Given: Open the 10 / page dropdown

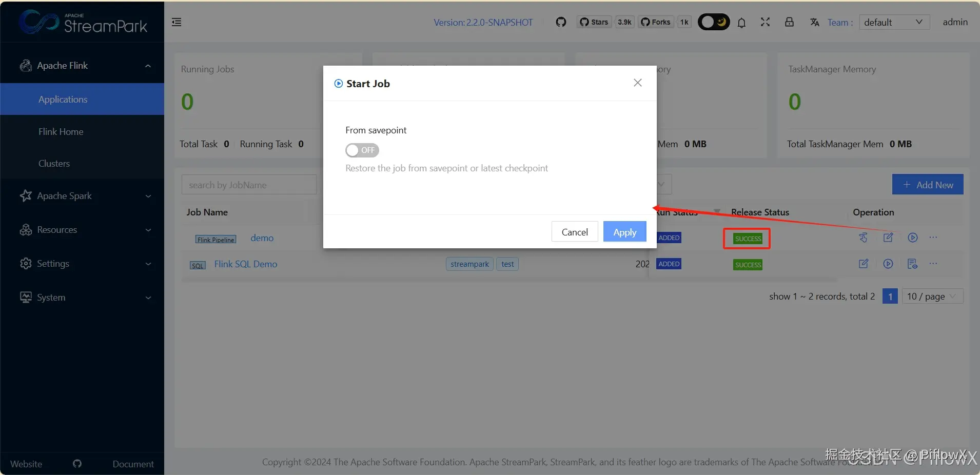Looking at the screenshot, I should 932,296.
